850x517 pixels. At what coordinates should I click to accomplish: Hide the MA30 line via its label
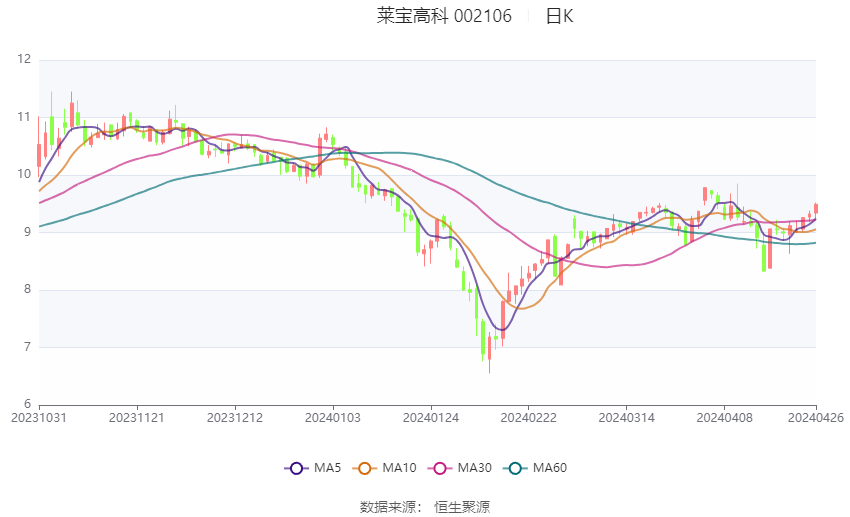click(x=474, y=468)
